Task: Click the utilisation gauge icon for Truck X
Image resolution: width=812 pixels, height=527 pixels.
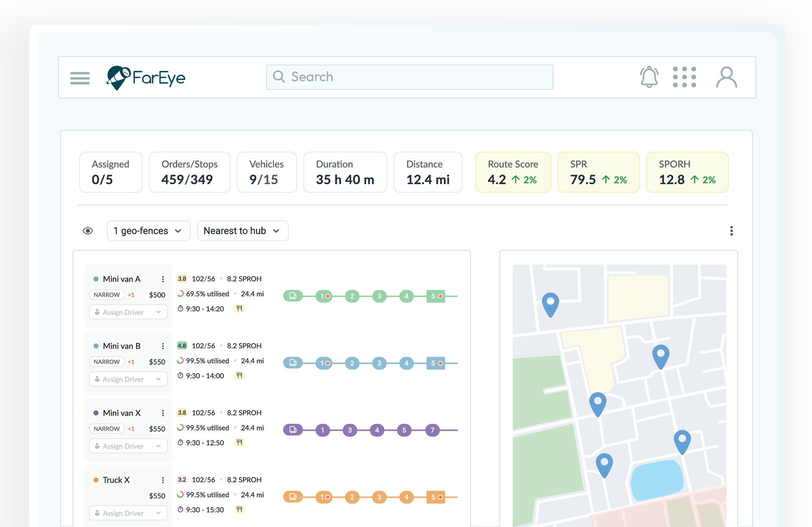Action: [x=180, y=494]
